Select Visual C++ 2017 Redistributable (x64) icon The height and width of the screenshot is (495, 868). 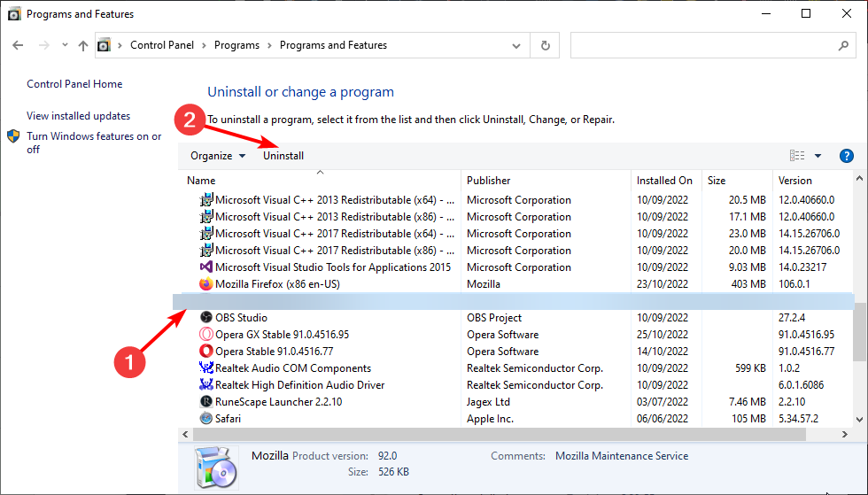coord(205,234)
